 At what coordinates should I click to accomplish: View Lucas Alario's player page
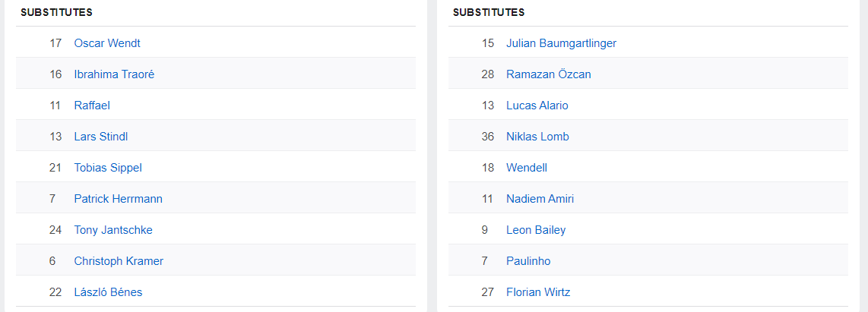537,106
